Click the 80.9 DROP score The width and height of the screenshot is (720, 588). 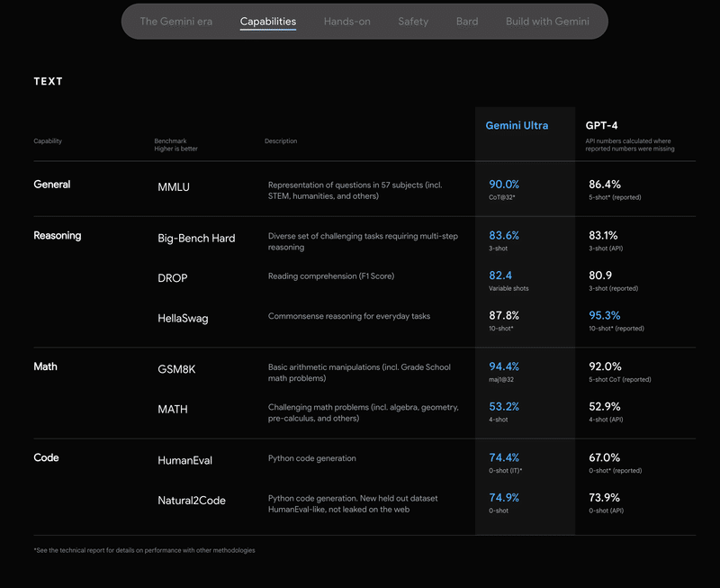click(x=600, y=276)
